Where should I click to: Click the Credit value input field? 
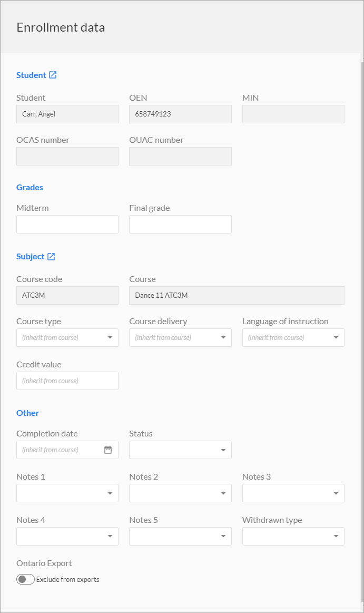pos(67,381)
